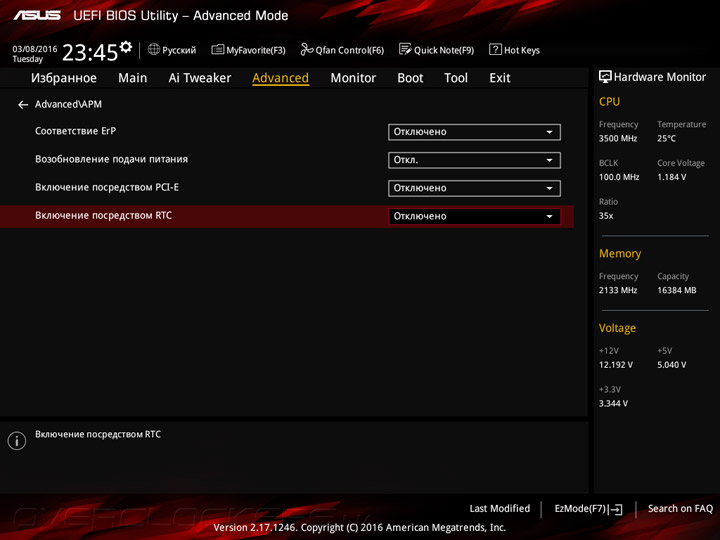Click Last Modified
The height and width of the screenshot is (540, 720).
(x=500, y=509)
